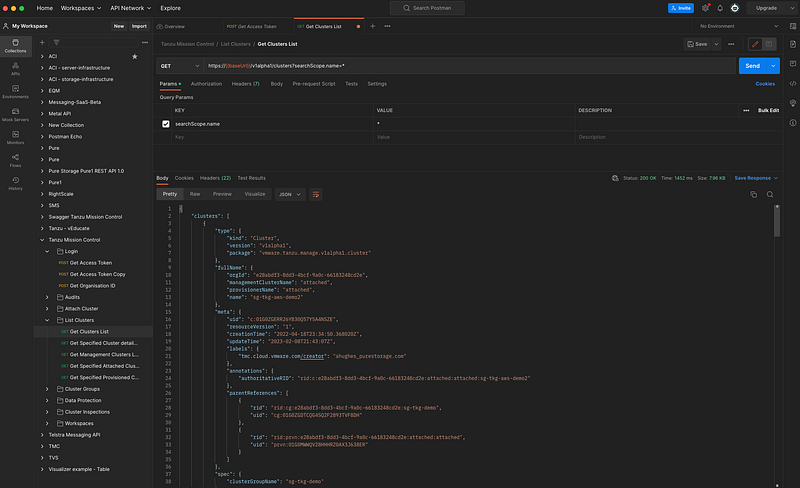Screen dimensions: 800x488
Task: Open the Send button dropdown arrow
Action: click(773, 66)
